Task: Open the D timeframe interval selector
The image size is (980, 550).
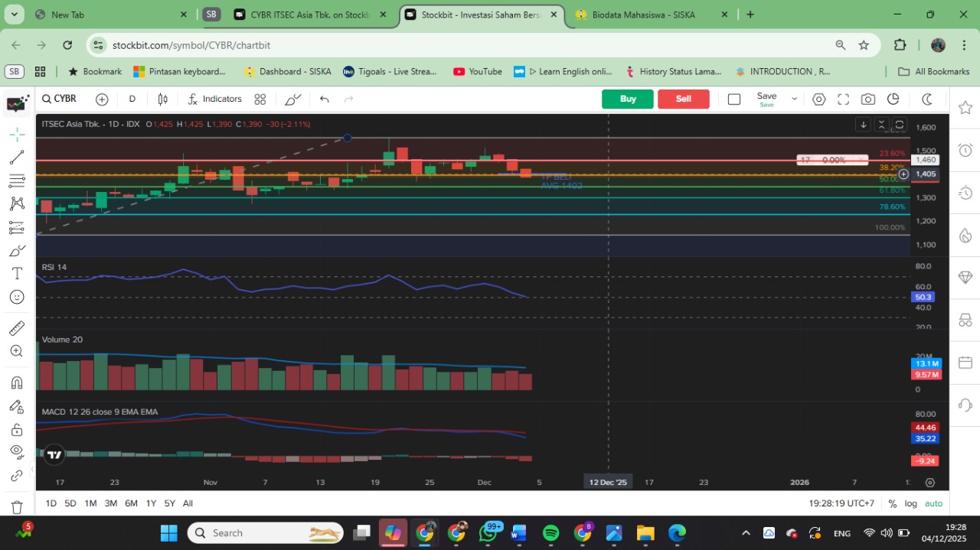Action: [x=132, y=99]
